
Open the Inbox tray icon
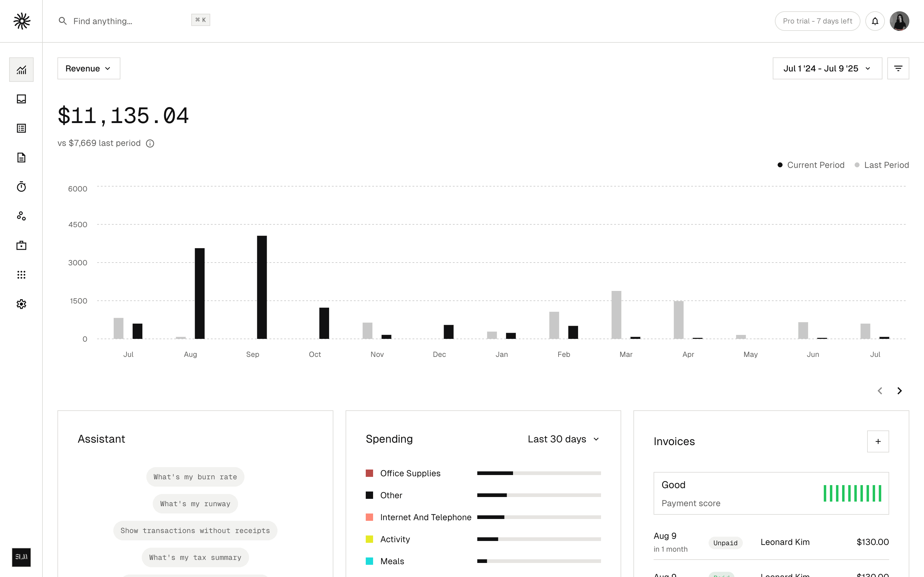pos(21,99)
